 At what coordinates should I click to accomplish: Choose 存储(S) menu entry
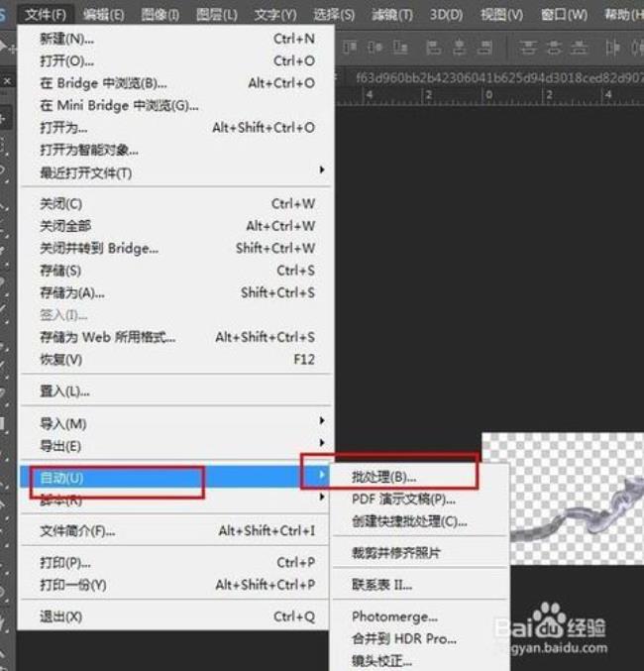[176, 271]
